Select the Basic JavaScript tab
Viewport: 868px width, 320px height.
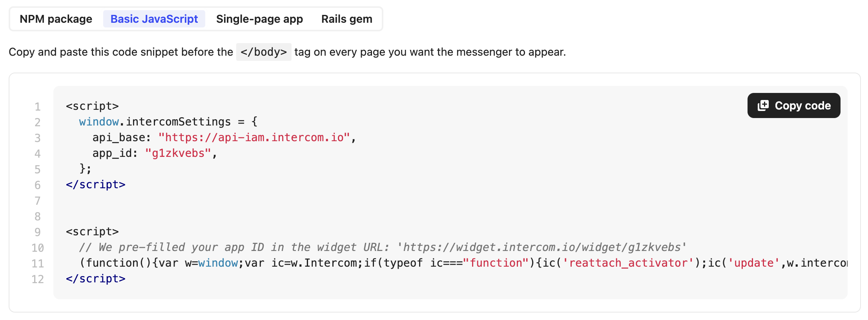coord(154,19)
